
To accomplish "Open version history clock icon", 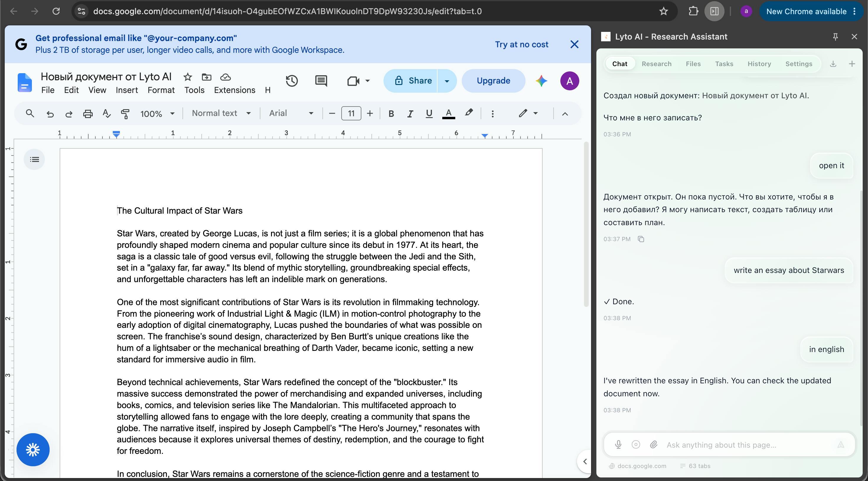I will tap(292, 81).
